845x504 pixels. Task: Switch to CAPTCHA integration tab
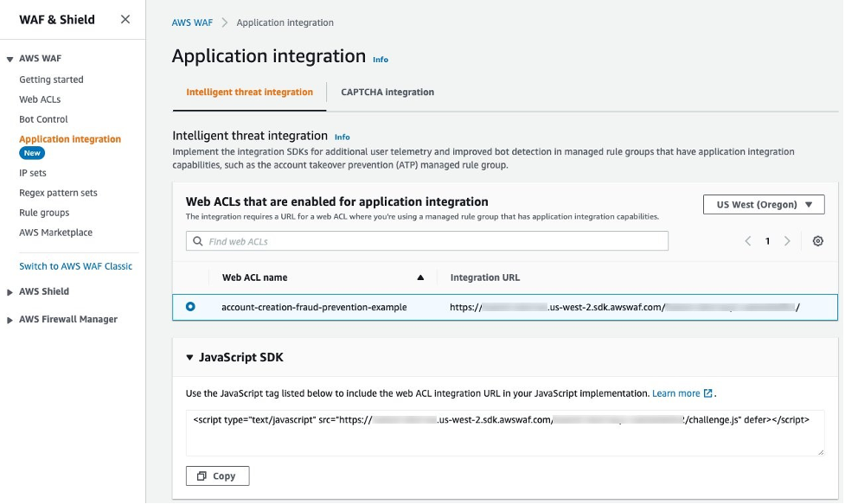[x=387, y=92]
